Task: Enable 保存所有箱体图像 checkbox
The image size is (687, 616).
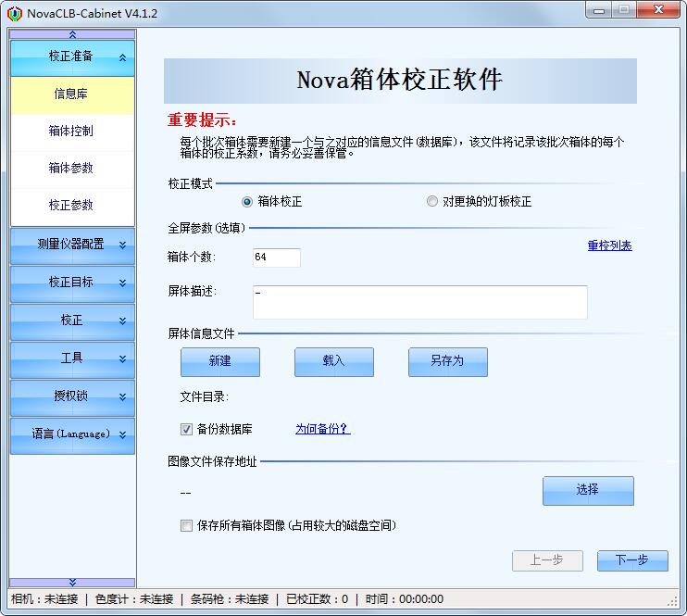Action: point(187,525)
